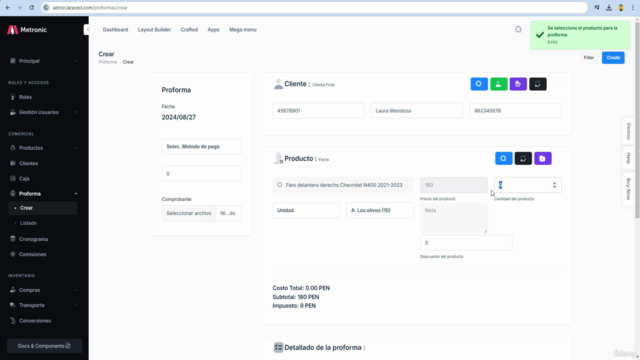Screen dimensions: 640x360
Task: Click the Filter button
Action: click(x=589, y=58)
